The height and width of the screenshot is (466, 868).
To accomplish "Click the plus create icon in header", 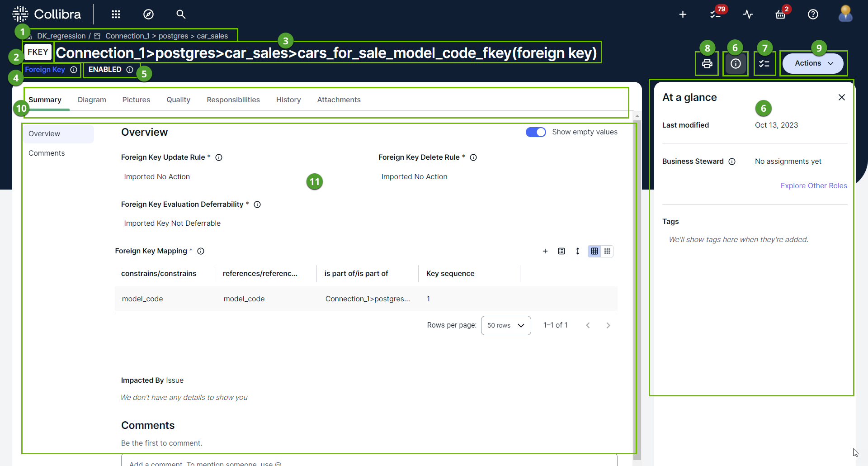I will point(683,14).
